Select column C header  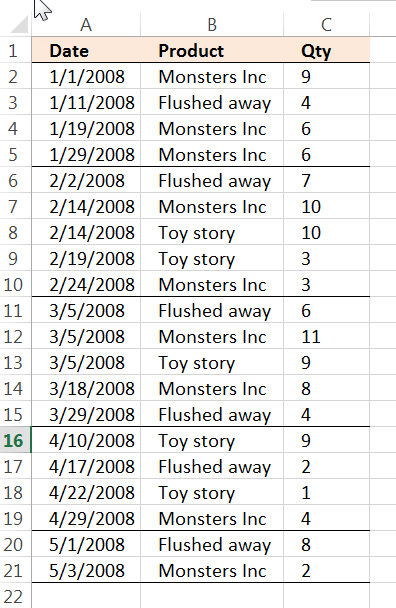327,24
